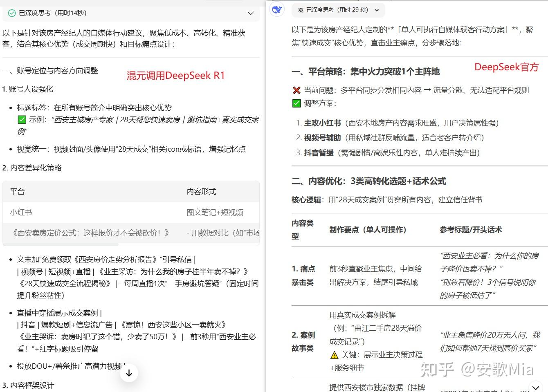548x392 pixels.
Task: Click the horizontal scrollbar under the 平台 table
Action: click(x=61, y=244)
